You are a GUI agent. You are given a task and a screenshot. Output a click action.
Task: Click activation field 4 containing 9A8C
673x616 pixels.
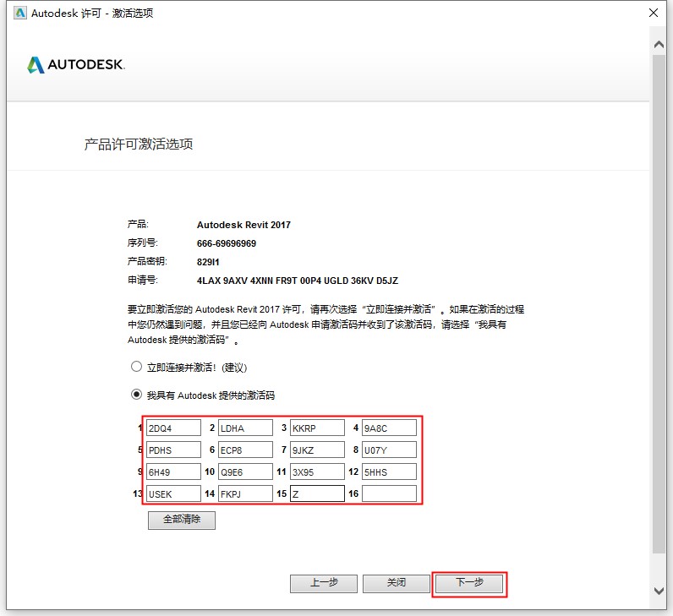(x=389, y=428)
